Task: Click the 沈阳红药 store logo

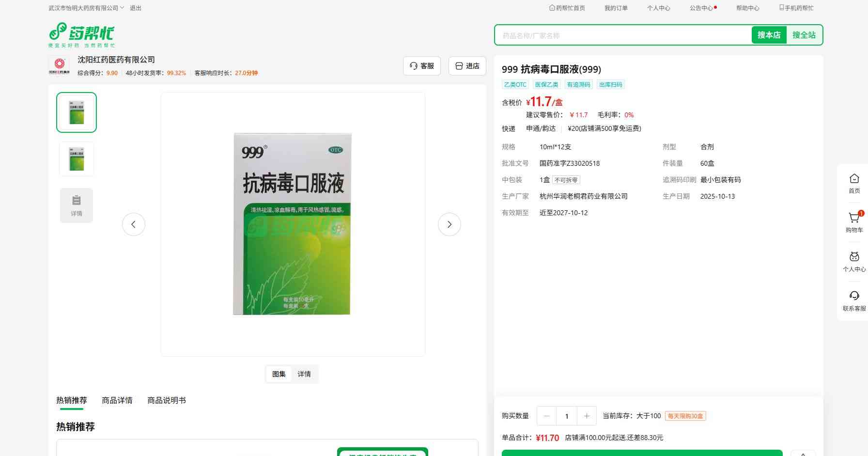Action: point(59,65)
